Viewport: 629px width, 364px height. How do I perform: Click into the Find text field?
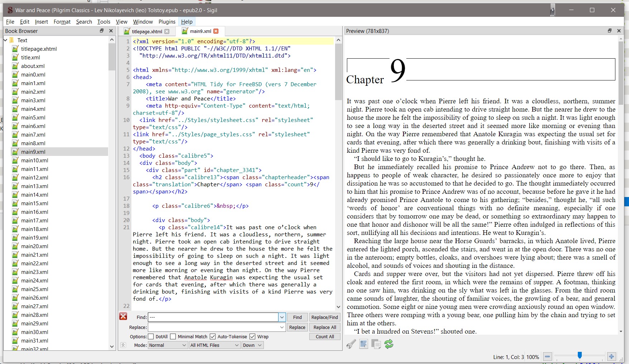click(213, 317)
